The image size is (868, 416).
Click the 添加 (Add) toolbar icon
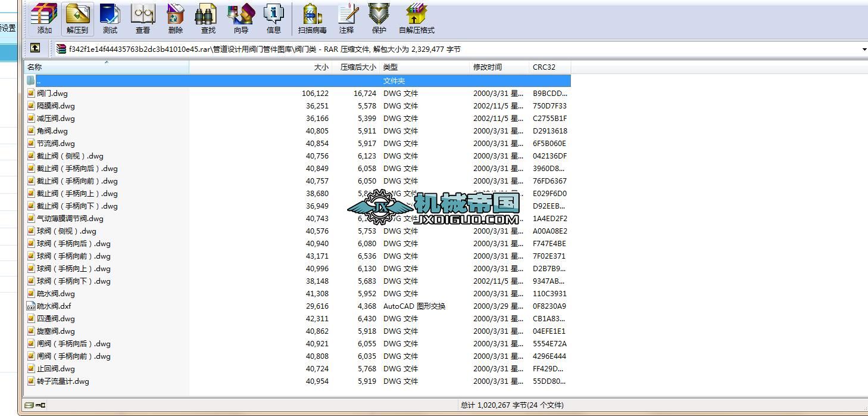[x=44, y=18]
